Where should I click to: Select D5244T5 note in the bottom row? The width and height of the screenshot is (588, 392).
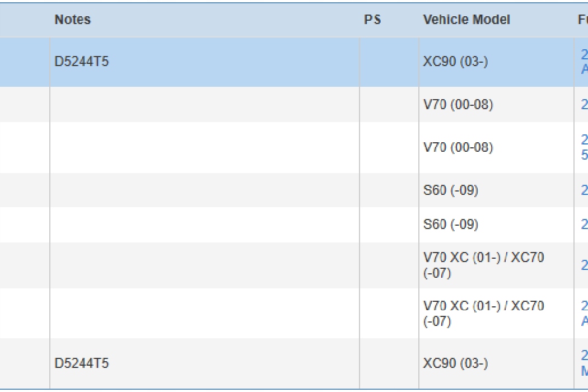click(x=82, y=363)
